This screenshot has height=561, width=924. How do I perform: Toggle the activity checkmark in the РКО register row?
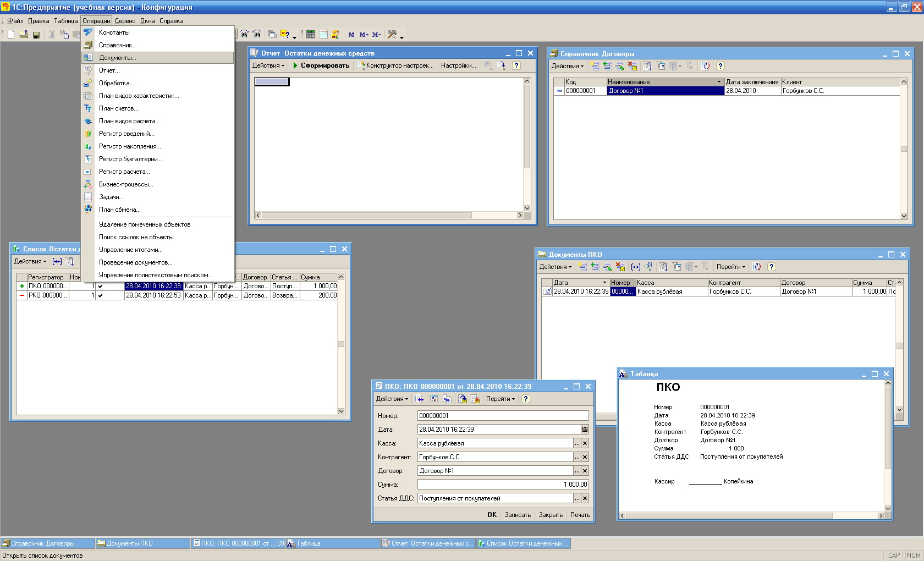(x=100, y=295)
